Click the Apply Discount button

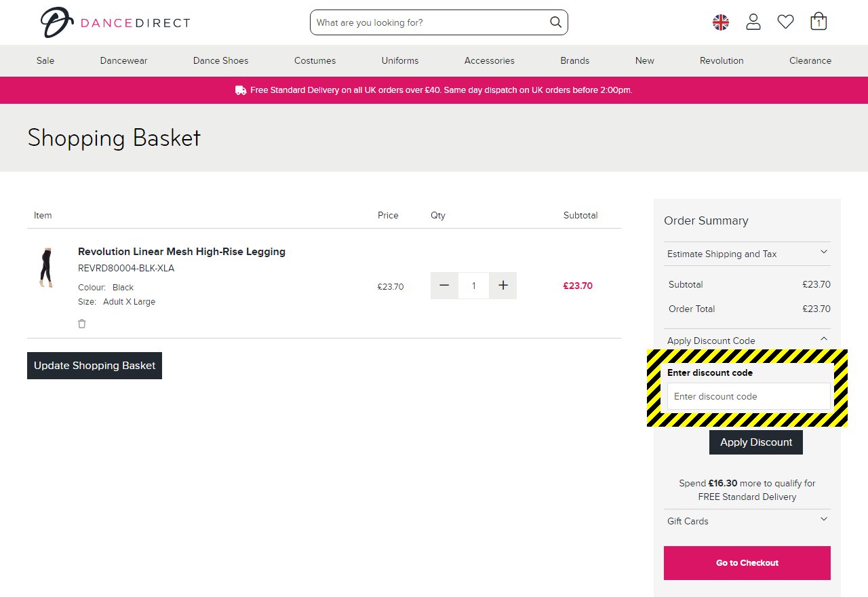click(756, 442)
